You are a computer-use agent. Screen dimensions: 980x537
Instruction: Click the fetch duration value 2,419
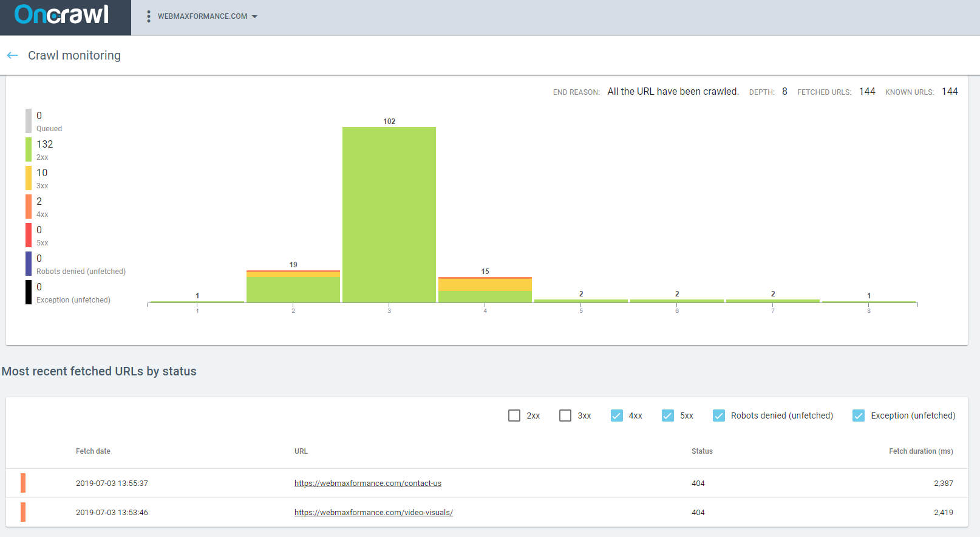[944, 513]
